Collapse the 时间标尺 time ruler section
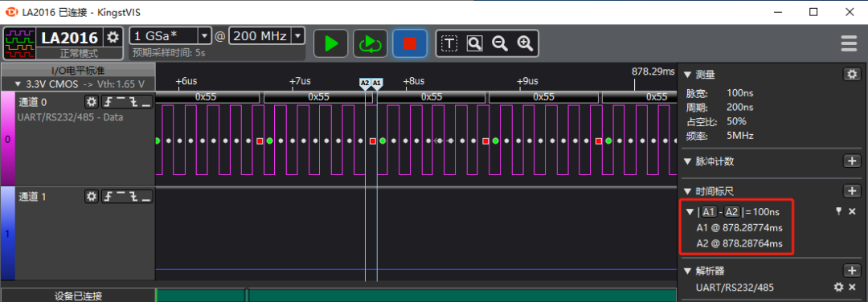Viewport: 868px width, 302px height. [687, 192]
